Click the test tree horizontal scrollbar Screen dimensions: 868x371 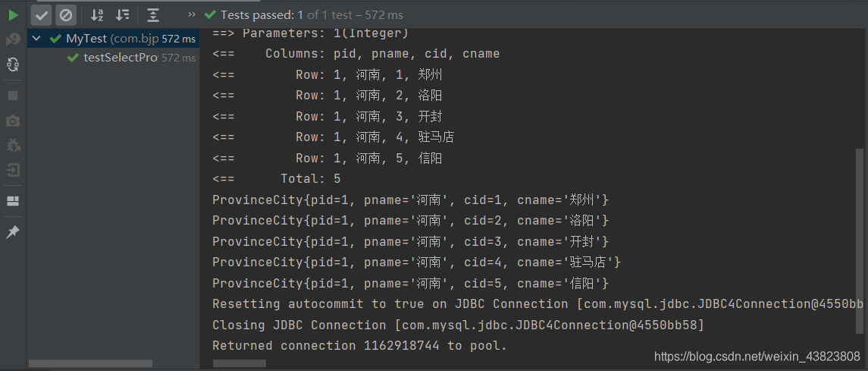[x=90, y=364]
